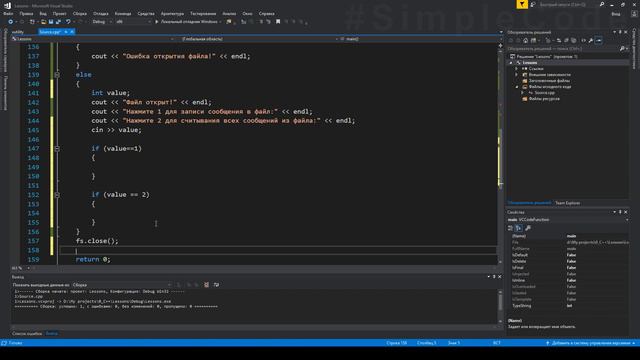Viewport: 640px width, 360px height.
Task: Collapse the Lessons project node
Action: pyautogui.click(x=511, y=63)
